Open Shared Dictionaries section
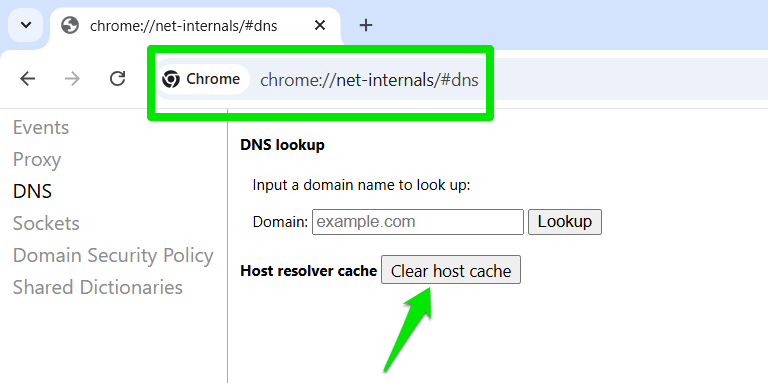The image size is (768, 383). click(x=97, y=287)
